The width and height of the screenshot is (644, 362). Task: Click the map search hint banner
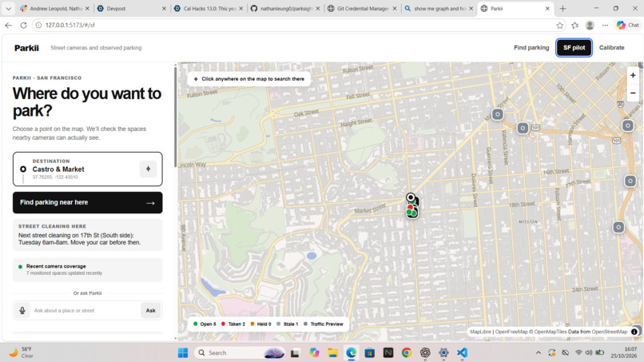tap(249, 79)
